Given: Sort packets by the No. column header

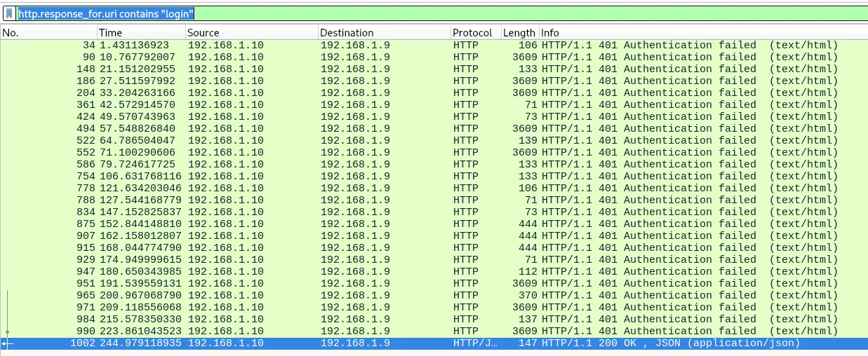Looking at the screenshot, I should click(48, 33).
